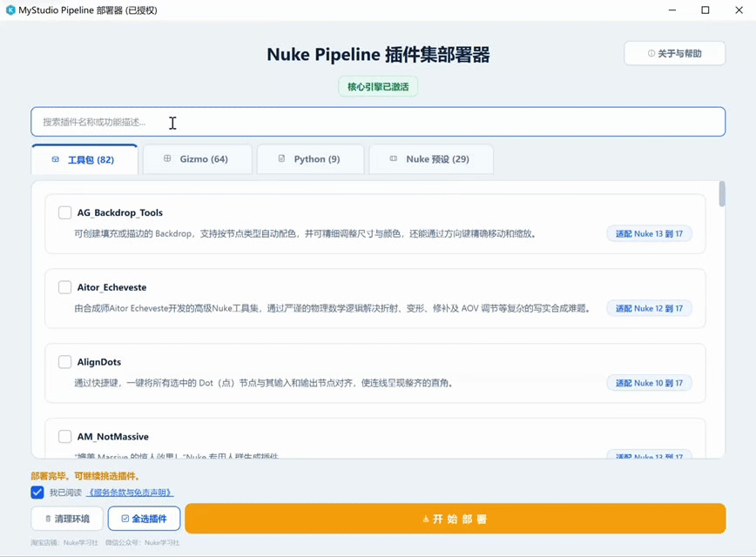The image size is (756, 557).
Task: Maximize the MyStudio Pipeline window
Action: click(x=705, y=10)
